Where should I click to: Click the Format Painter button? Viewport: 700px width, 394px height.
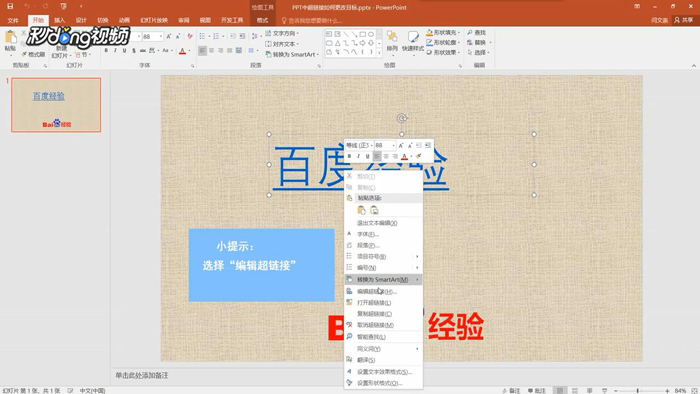[33, 54]
